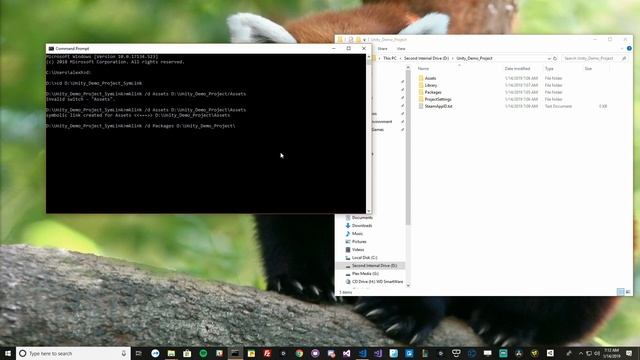Viewport: 640px width, 360px height.
Task: Open File Explorer from the taskbar
Action: (171, 353)
